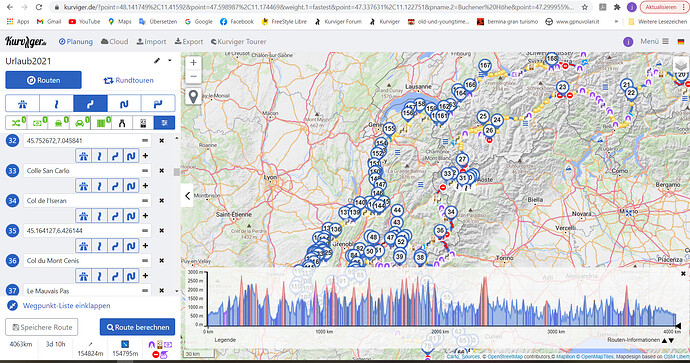Screen dimensions: 690x363
Task: Click the Col du Mont Cenis input field
Action: click(87, 260)
